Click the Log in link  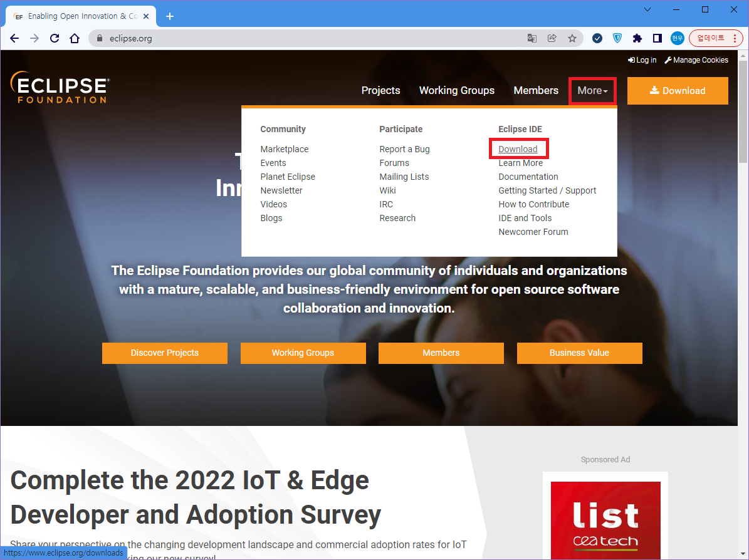[642, 60]
